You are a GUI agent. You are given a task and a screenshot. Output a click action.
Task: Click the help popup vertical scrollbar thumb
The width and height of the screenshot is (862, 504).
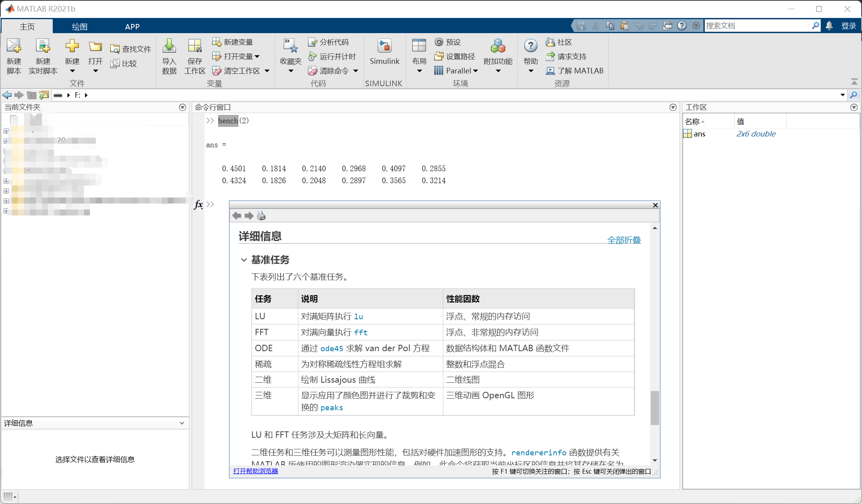pyautogui.click(x=655, y=408)
